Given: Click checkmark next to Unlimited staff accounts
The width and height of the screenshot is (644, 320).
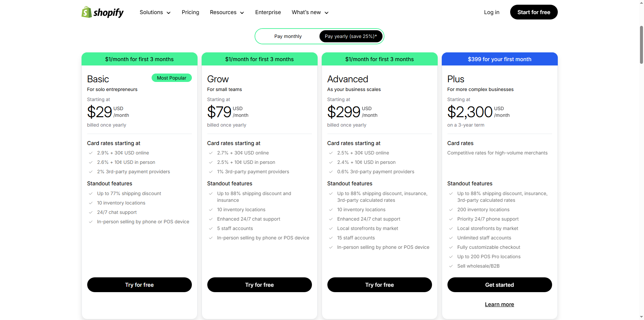Looking at the screenshot, I should click(451, 238).
